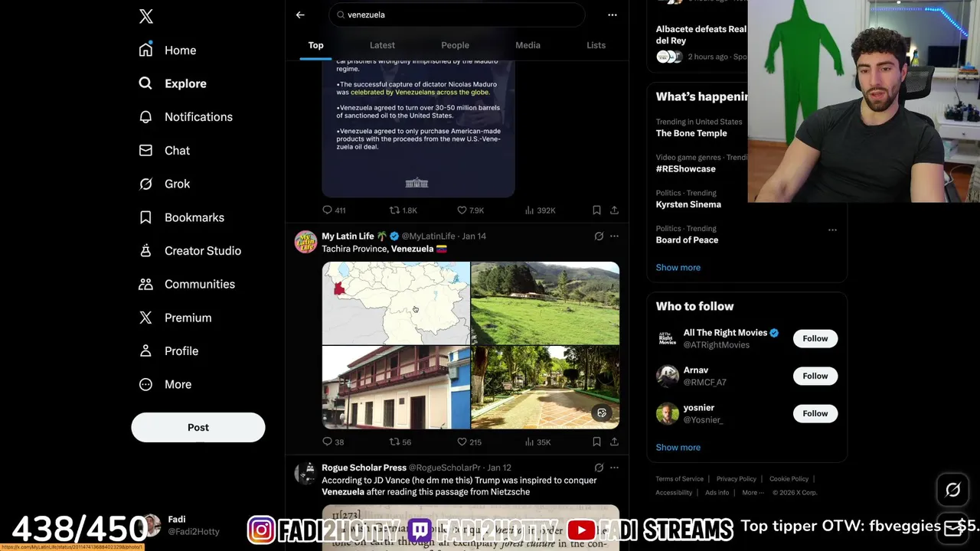Repost the post with 1.8K reposts
The height and width of the screenshot is (551, 980).
point(403,210)
